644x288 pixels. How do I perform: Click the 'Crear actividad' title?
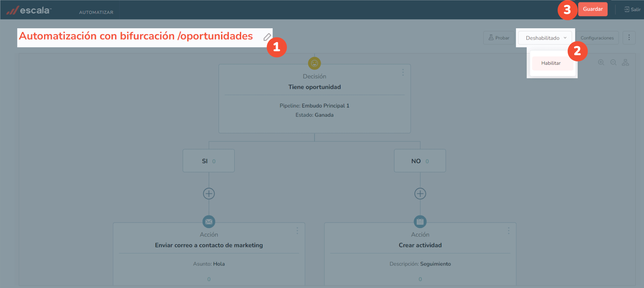pos(420,245)
